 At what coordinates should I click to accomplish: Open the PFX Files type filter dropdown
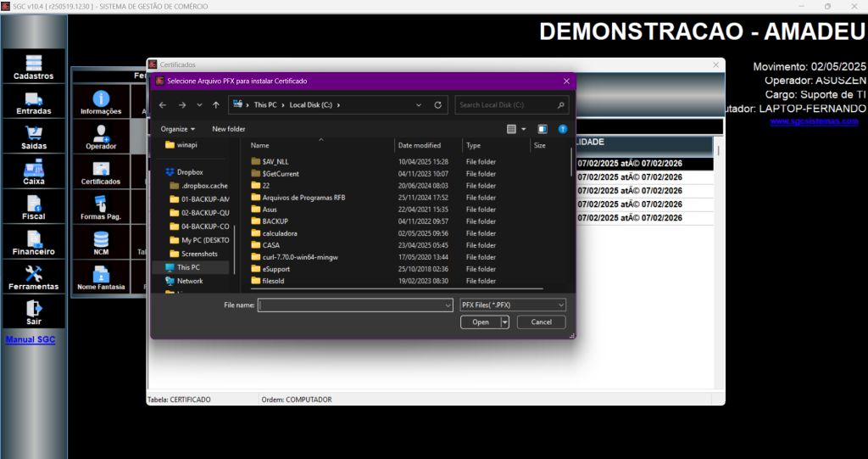(x=561, y=305)
